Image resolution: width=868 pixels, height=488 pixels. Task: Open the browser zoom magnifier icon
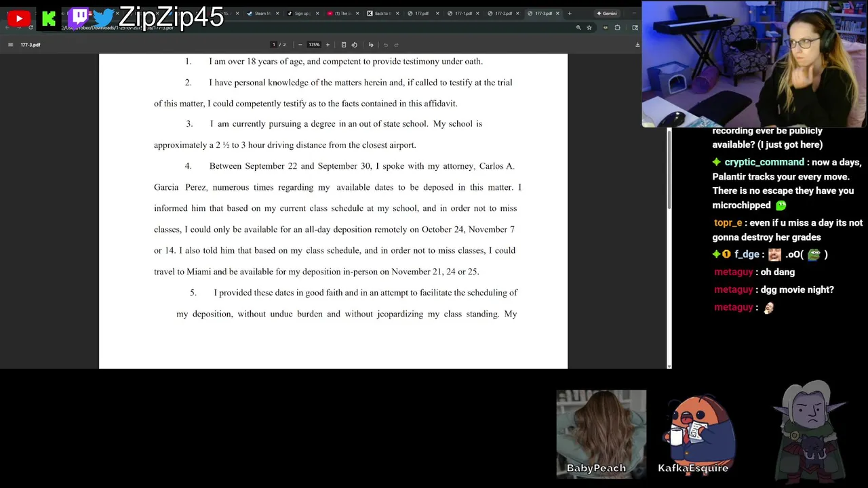click(578, 28)
